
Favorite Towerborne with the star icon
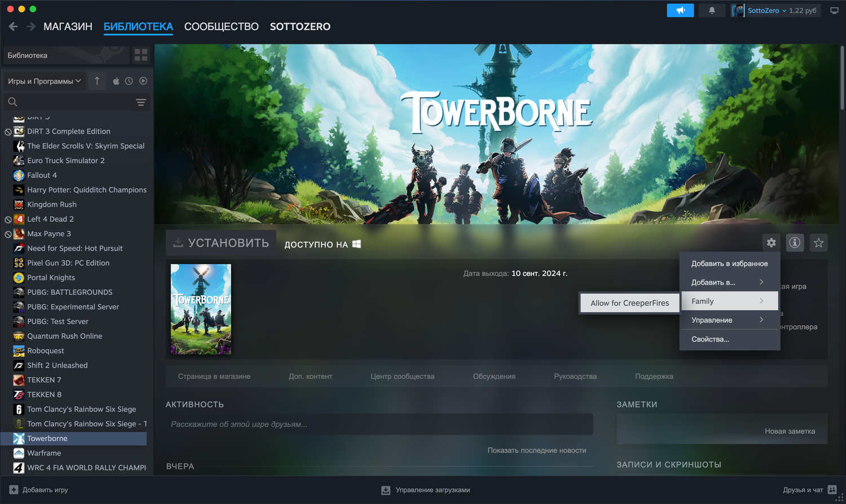[x=818, y=242]
